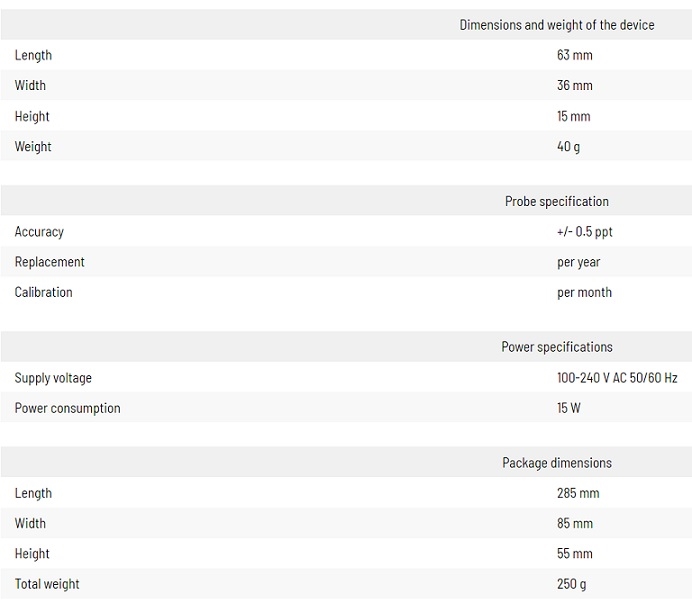The height and width of the screenshot is (603, 692).
Task: Click the Calibration row label
Action: 43,293
